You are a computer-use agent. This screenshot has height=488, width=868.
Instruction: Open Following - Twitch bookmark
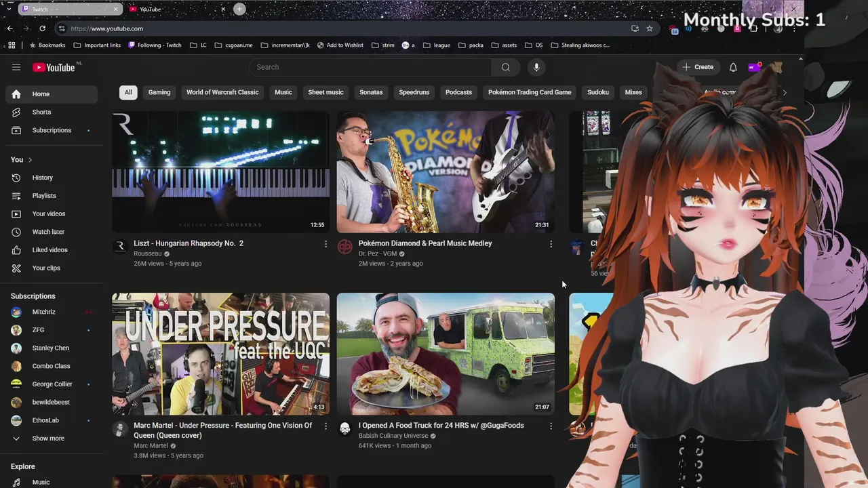[x=155, y=45]
